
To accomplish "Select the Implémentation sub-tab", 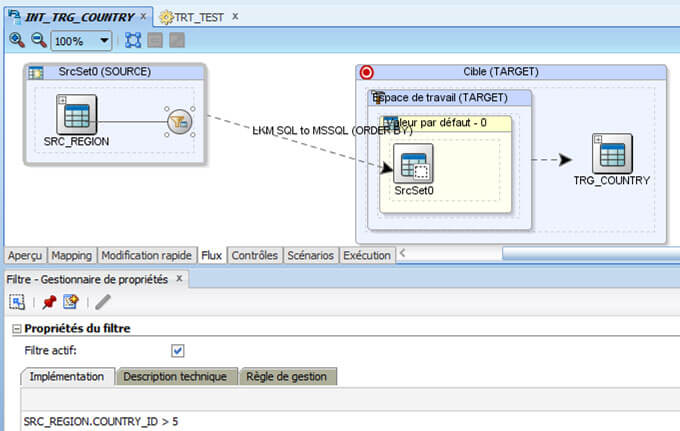I will [x=67, y=376].
